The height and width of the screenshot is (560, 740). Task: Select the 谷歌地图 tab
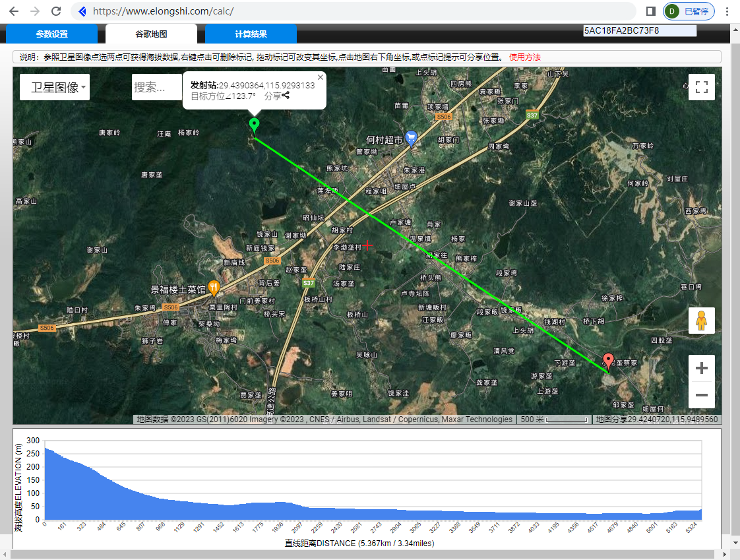coord(151,34)
